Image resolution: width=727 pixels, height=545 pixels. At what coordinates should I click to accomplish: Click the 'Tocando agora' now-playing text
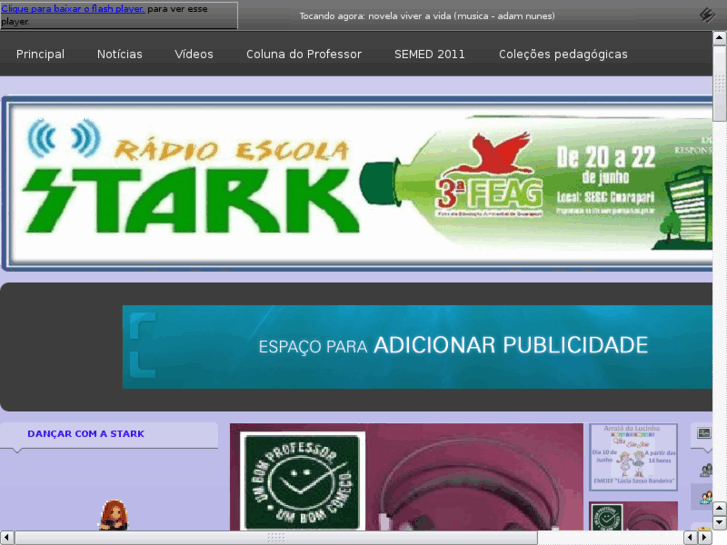[427, 16]
